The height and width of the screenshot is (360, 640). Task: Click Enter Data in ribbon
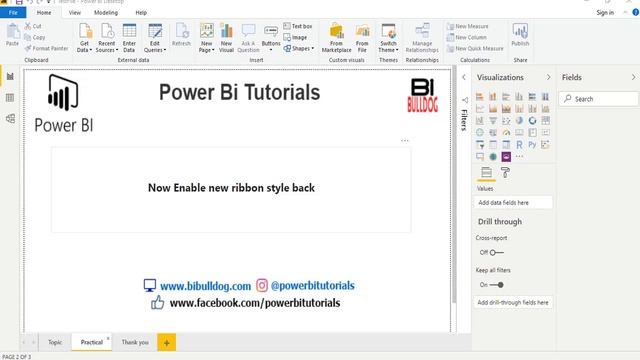(129, 38)
